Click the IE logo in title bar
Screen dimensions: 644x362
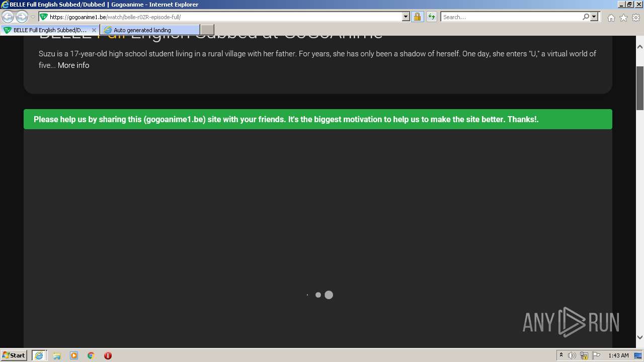coord(5,5)
